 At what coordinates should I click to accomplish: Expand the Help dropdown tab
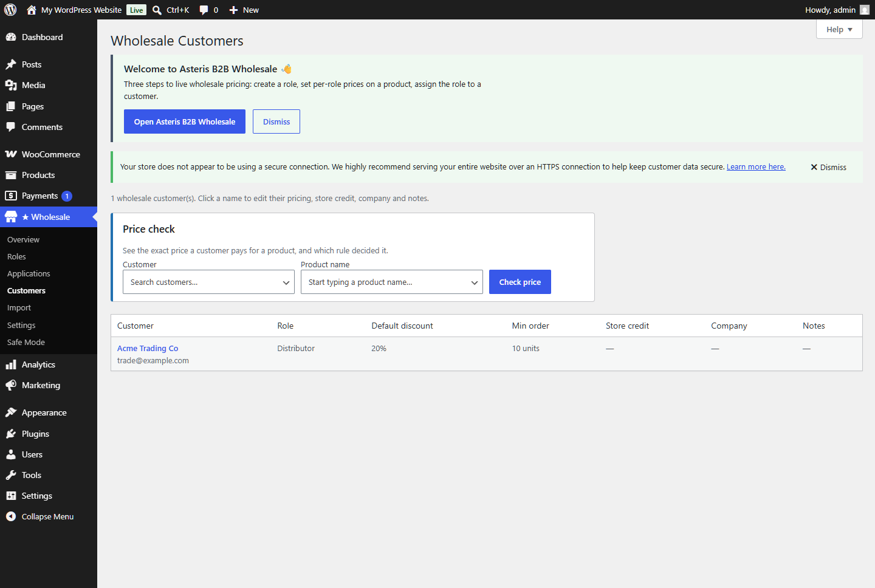[839, 29]
